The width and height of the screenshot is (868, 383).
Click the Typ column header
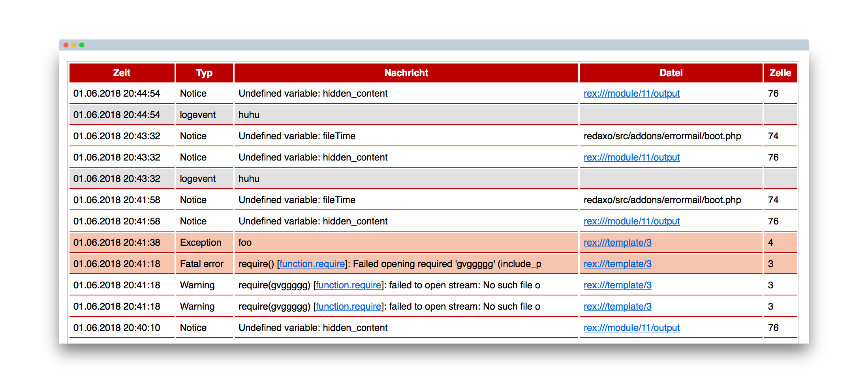coord(204,73)
